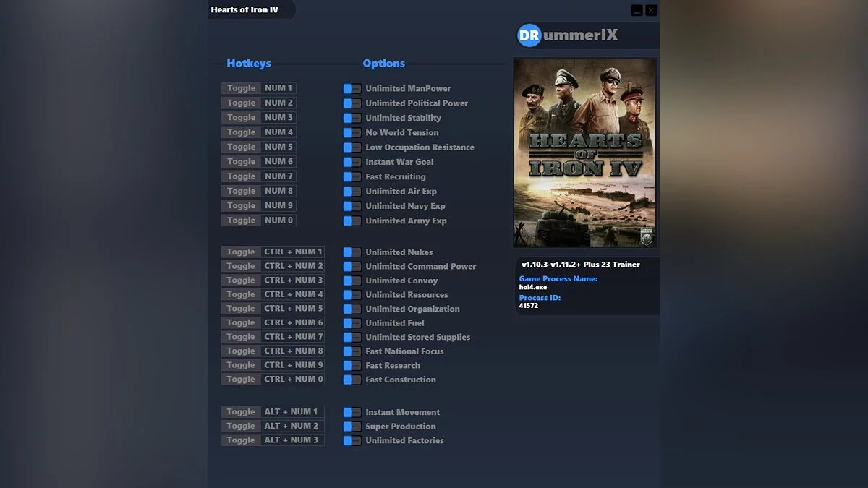
Task: Close the trainer window
Action: pyautogui.click(x=651, y=10)
